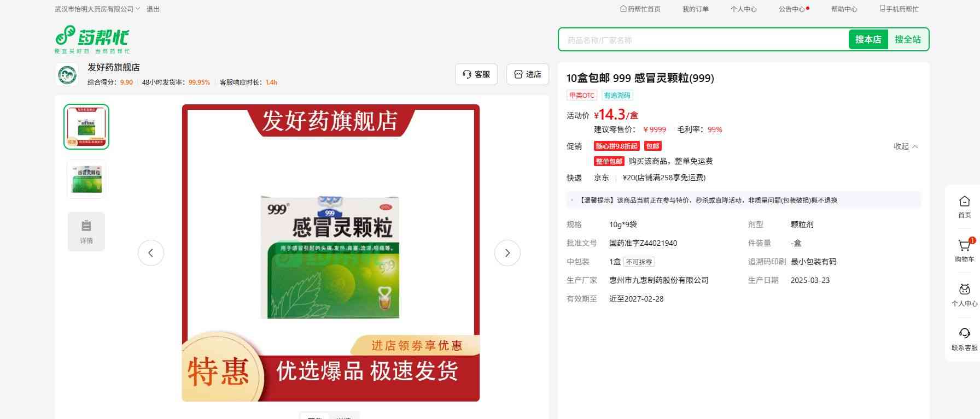Click the 发好药旗舰店 store avatar
This screenshot has height=419, width=980.
(67, 74)
